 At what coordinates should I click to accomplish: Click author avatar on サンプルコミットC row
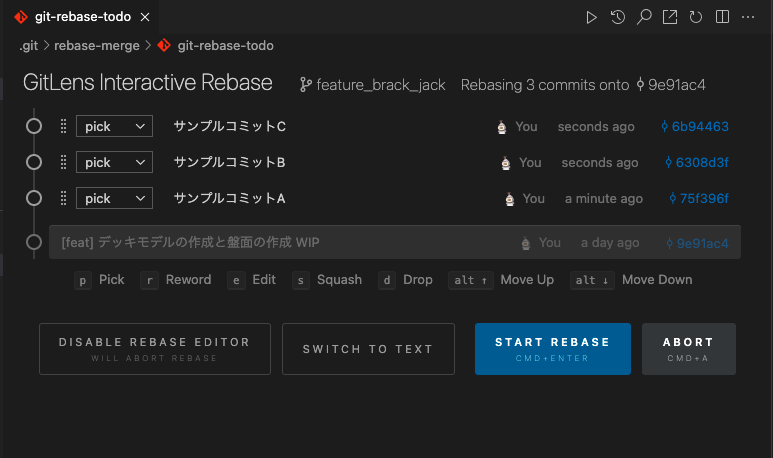(502, 127)
